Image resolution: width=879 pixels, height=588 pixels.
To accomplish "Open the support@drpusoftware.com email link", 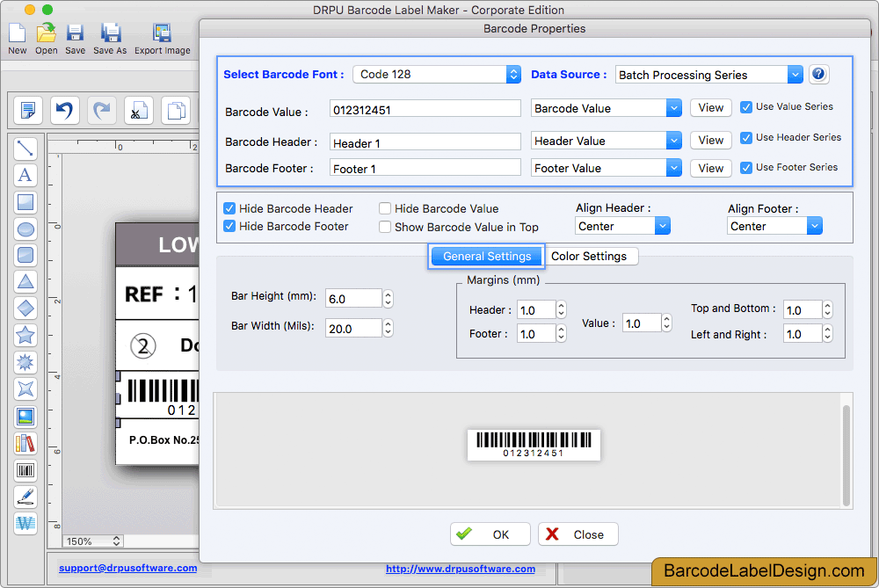I will pos(127,568).
